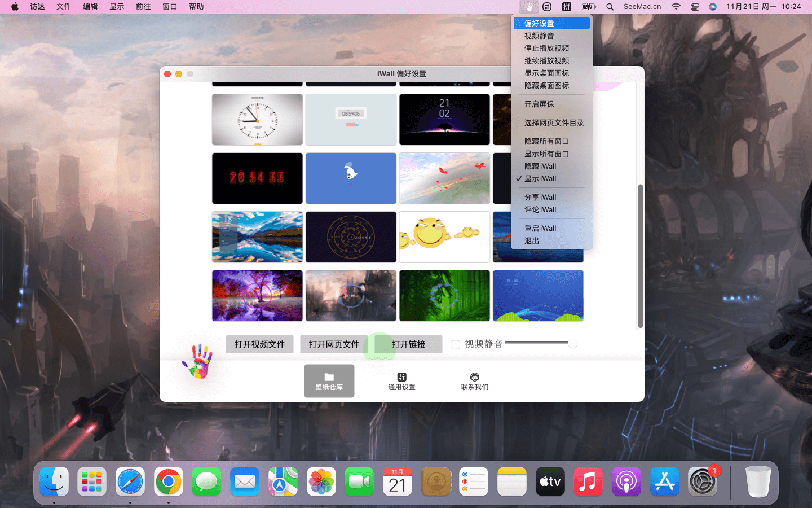Click the 打开链接 button
812x508 pixels.
[408, 344]
